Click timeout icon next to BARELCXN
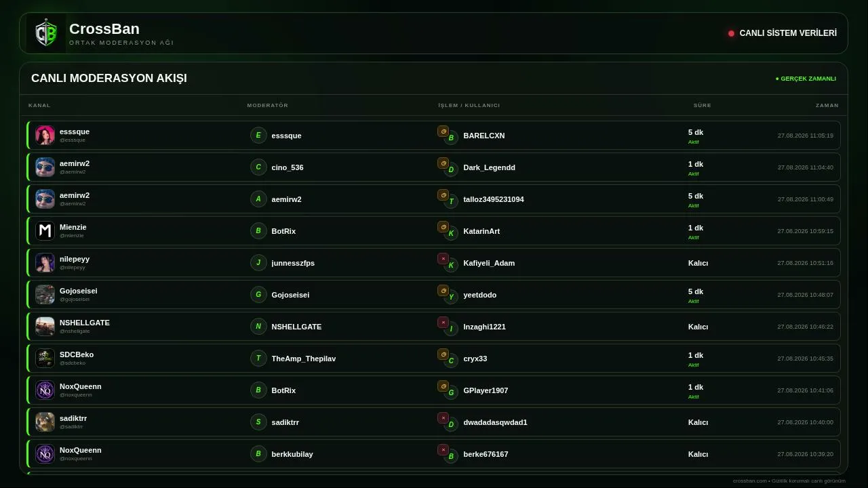 tap(443, 131)
